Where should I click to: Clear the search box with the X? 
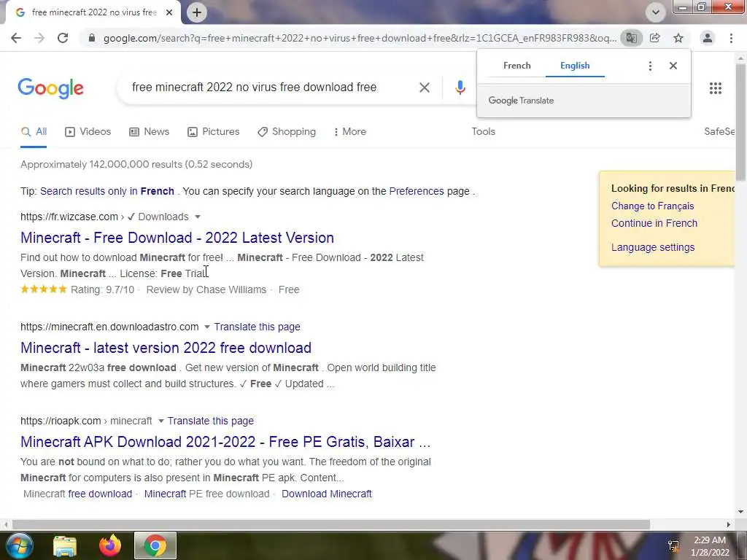click(425, 87)
